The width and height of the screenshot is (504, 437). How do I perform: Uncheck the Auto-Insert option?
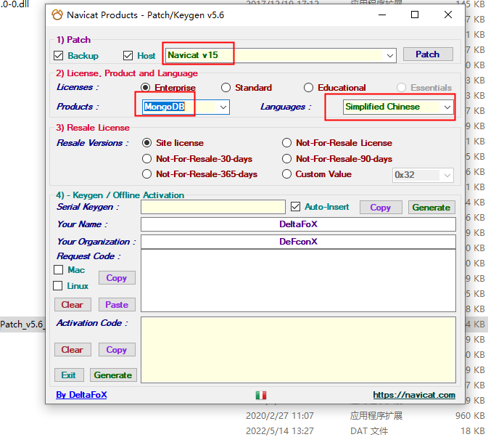point(296,207)
